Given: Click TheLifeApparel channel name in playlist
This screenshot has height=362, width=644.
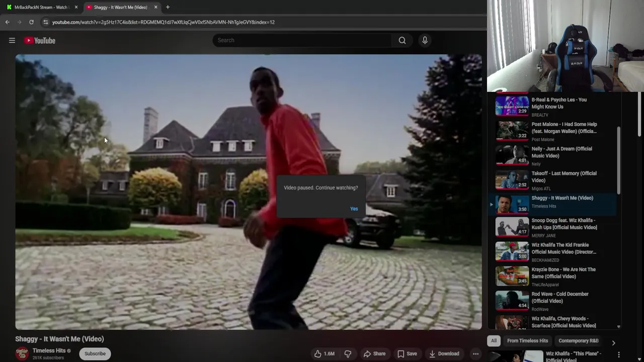Looking at the screenshot, I should (x=545, y=285).
